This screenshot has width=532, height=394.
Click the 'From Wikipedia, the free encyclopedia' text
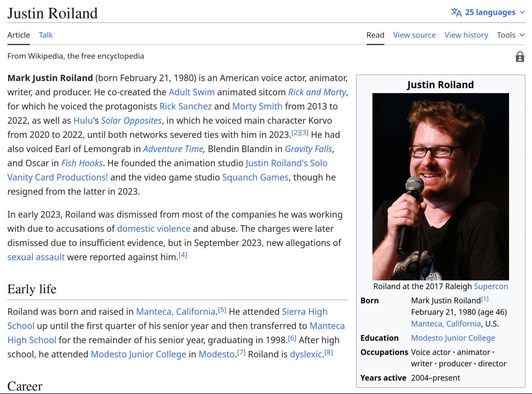coord(76,56)
